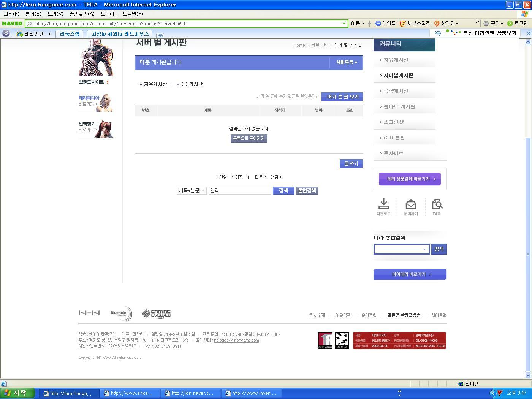Click the 목록으로 돌아가기 button

tap(249, 139)
